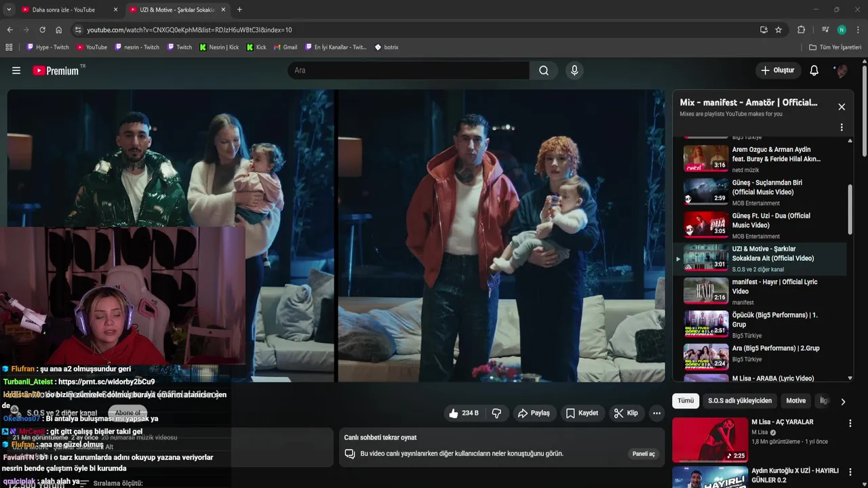Screen dimensions: 868x488
Task: Play manifest - Hayır lyric video item
Action: point(759,291)
